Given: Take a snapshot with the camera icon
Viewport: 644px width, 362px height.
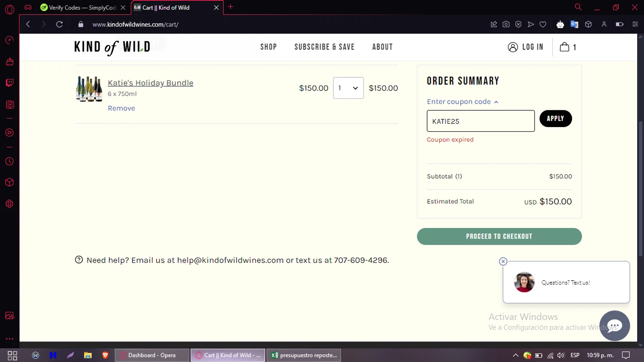Looking at the screenshot, I should point(506,24).
